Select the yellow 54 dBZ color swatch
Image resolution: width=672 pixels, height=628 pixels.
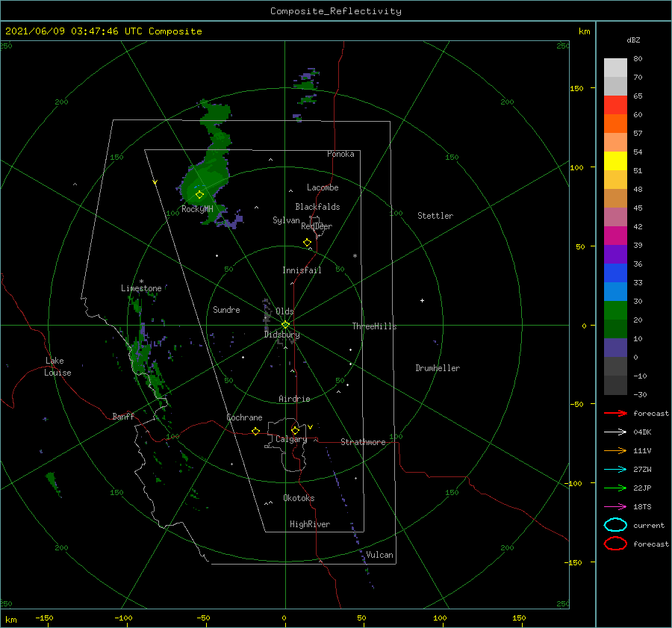[615, 161]
